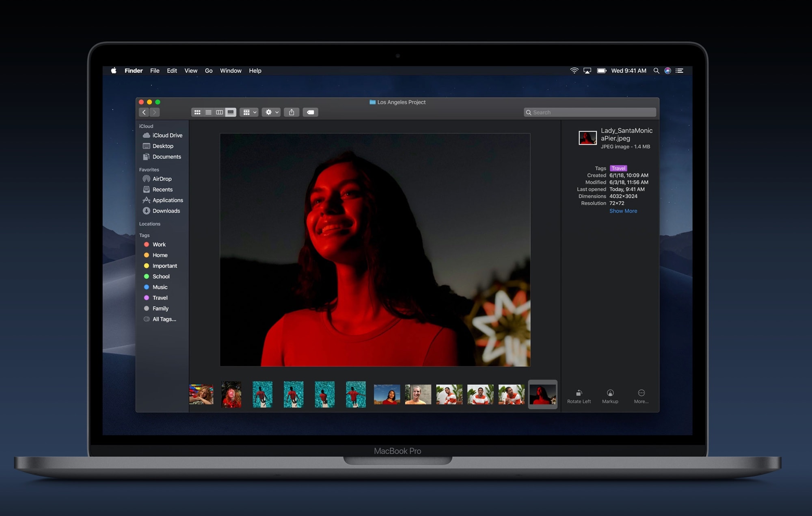Click the More tools icon
The width and height of the screenshot is (812, 516).
pyautogui.click(x=641, y=393)
